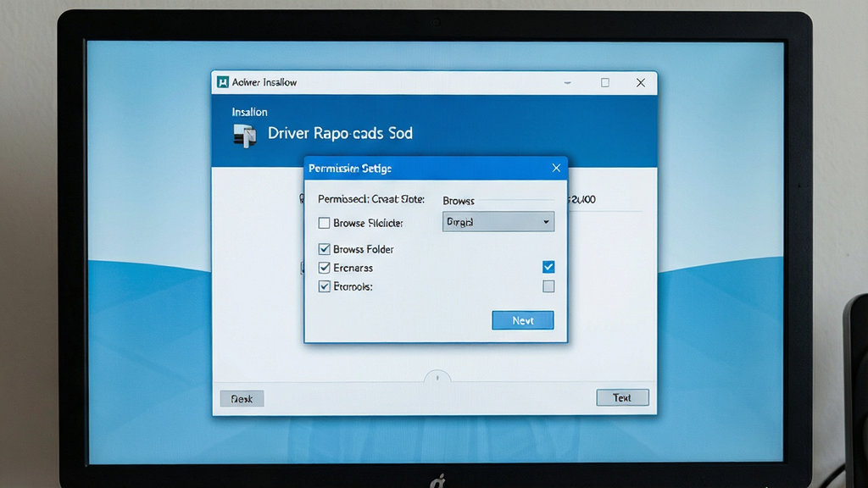Click the Driver Rapo-cads Sod heading
This screenshot has width=868, height=488.
click(340, 133)
